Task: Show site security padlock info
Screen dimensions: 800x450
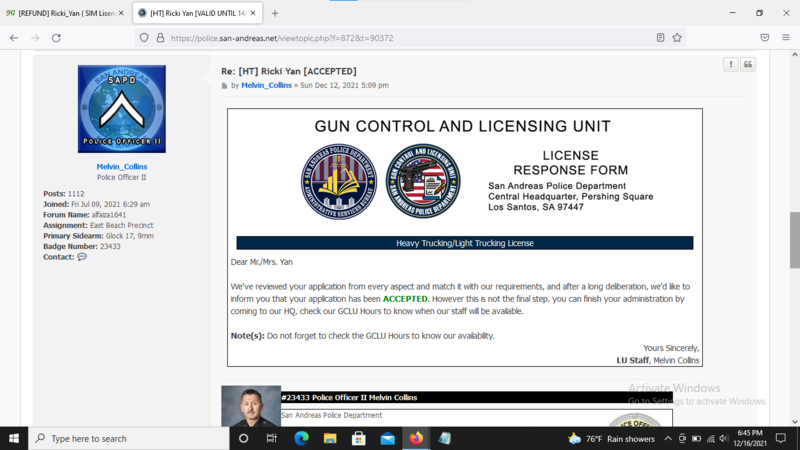Action: coord(160,38)
